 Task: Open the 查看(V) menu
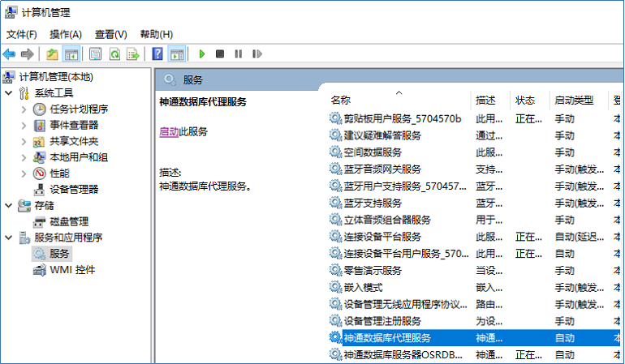tap(111, 35)
